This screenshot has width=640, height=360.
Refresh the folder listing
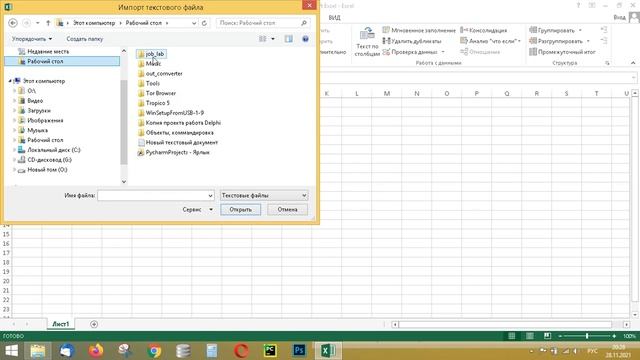[x=204, y=23]
